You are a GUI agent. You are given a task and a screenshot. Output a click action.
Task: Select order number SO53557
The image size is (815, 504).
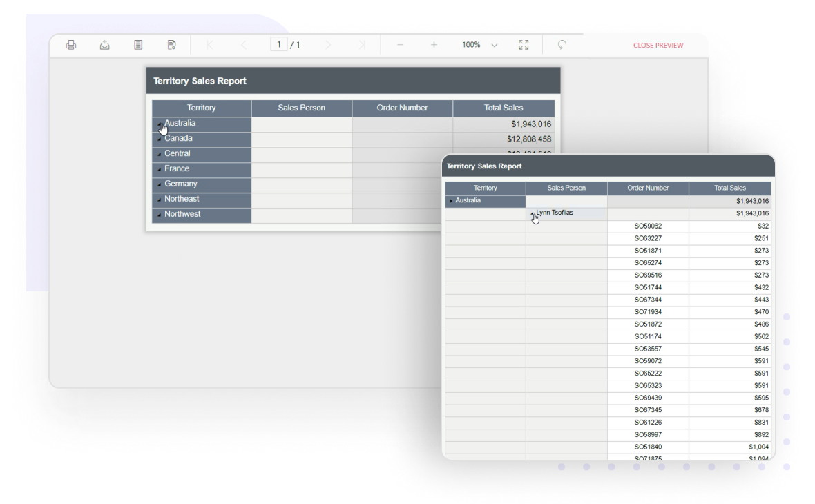648,349
